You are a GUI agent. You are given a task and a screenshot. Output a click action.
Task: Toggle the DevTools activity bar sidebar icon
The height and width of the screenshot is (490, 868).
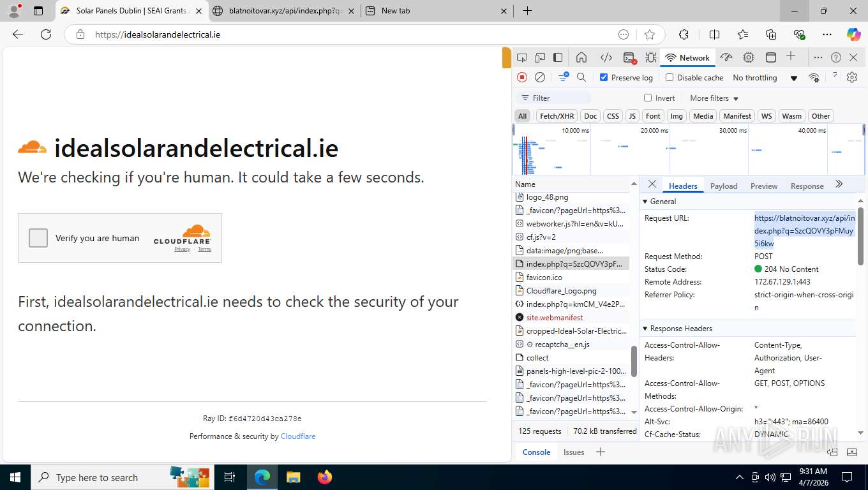pyautogui.click(x=558, y=57)
